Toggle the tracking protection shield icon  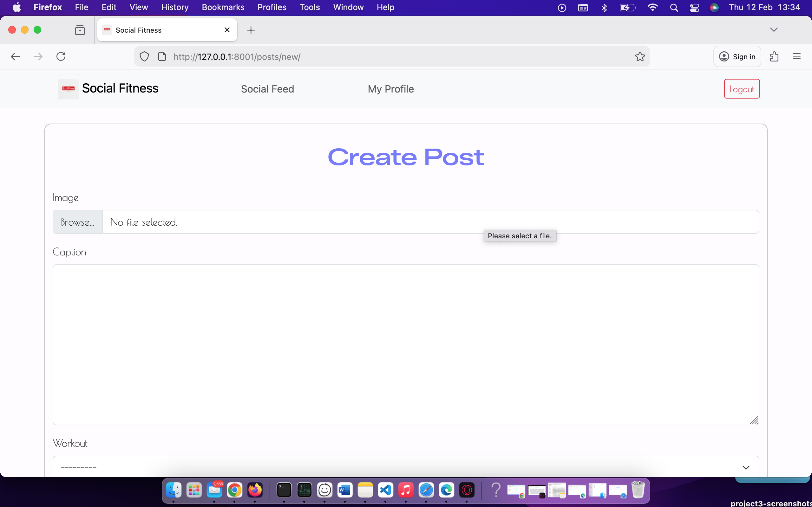[144, 56]
